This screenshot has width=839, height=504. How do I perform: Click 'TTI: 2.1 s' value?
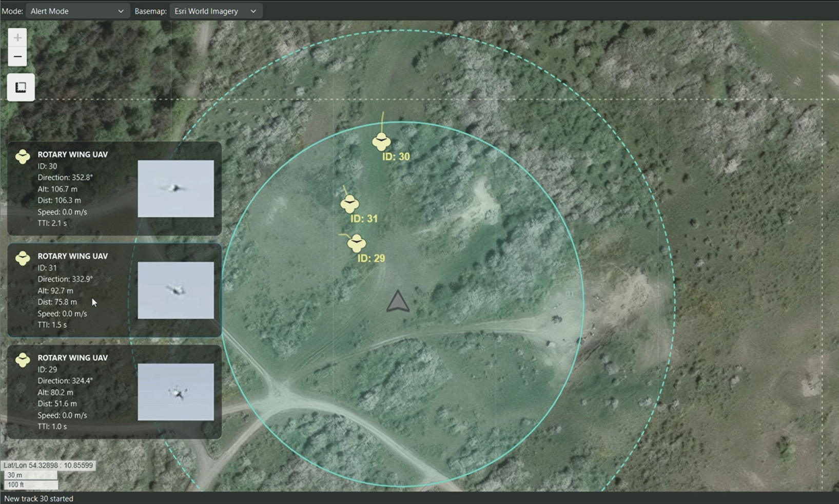(x=52, y=223)
